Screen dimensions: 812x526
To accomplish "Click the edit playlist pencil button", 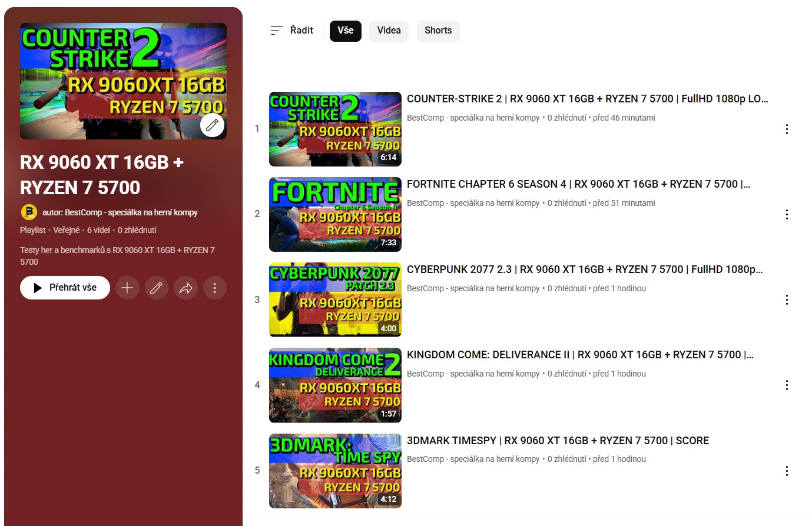I will 157,288.
